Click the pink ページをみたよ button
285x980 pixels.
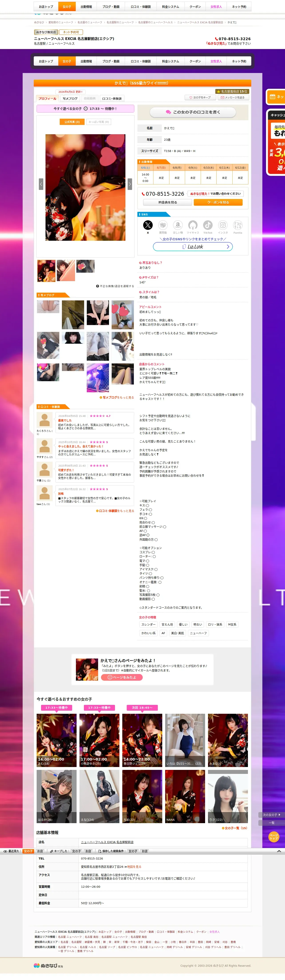tap(122, 677)
